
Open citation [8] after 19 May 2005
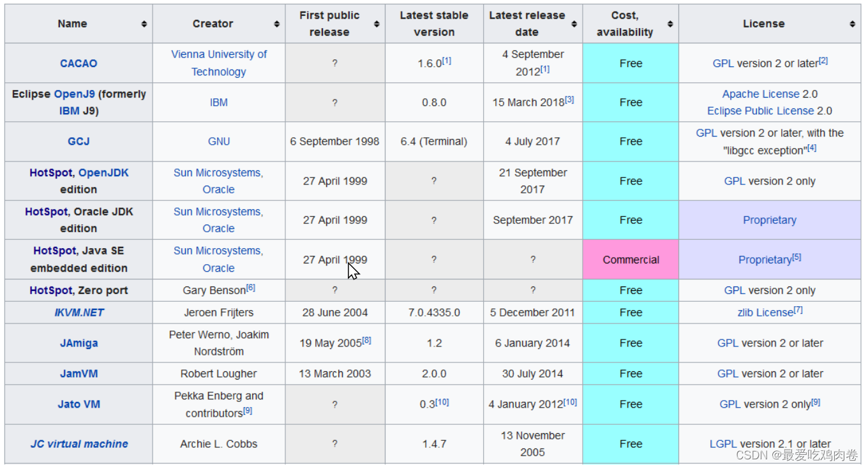click(x=367, y=341)
